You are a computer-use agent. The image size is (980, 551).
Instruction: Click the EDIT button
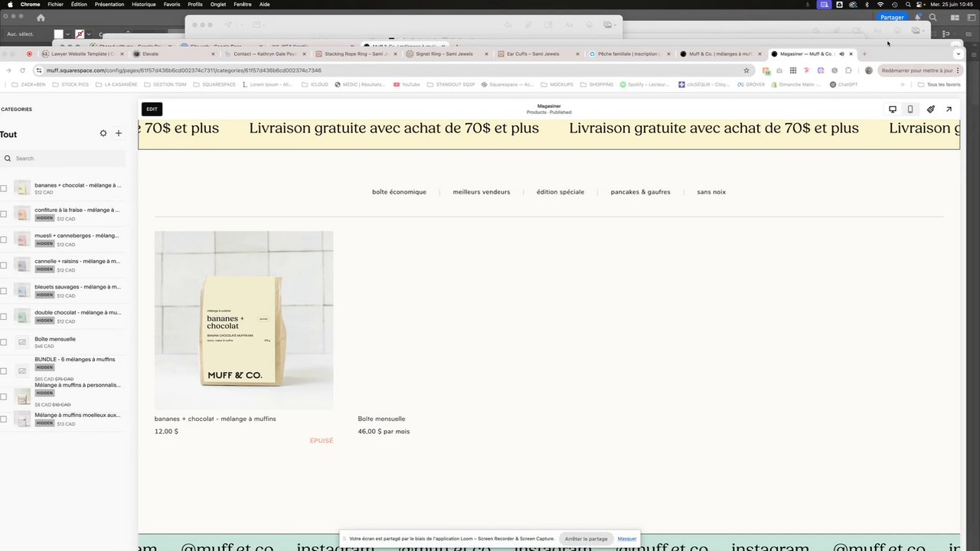click(152, 109)
